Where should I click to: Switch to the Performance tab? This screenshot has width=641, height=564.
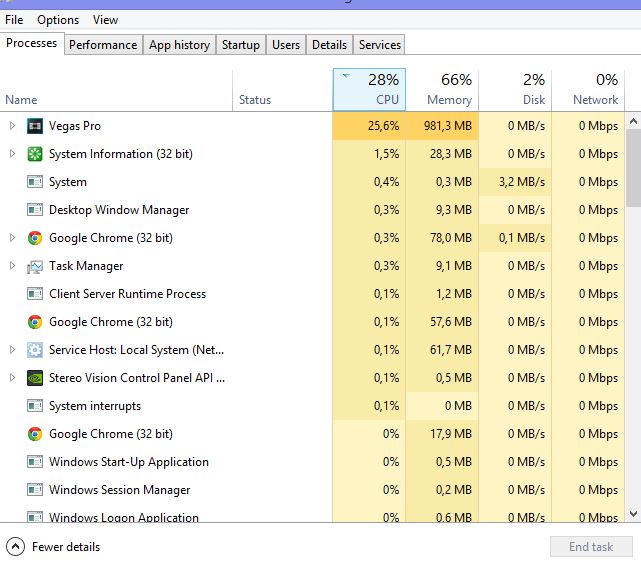103,45
